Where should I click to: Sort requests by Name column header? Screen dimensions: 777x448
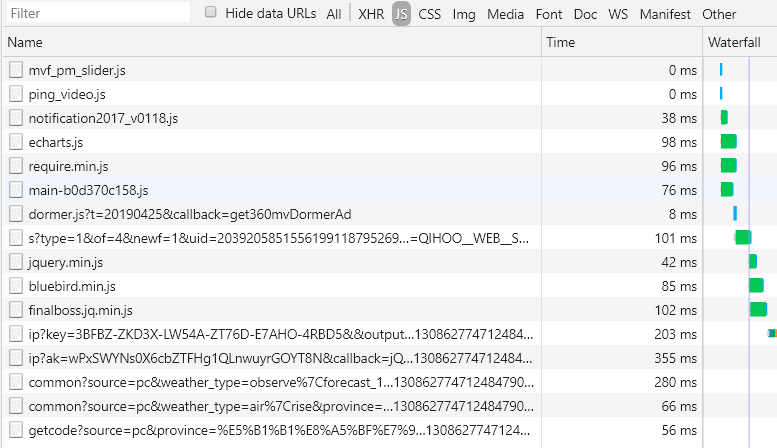[x=272, y=42]
